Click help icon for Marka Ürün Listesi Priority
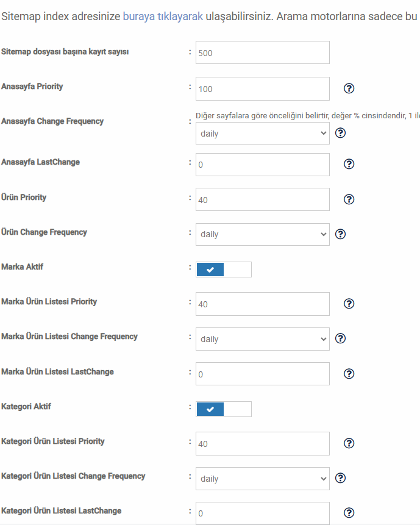Screen dimensions: 420x525 pos(349,304)
